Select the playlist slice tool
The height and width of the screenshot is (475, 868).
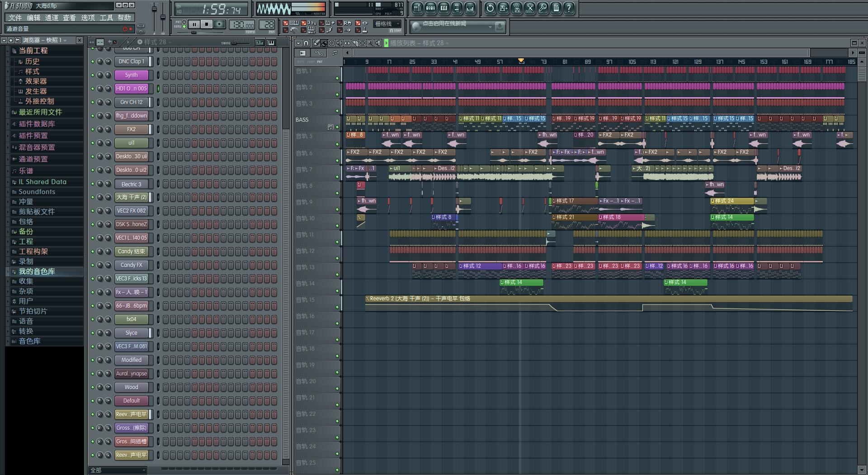(355, 43)
